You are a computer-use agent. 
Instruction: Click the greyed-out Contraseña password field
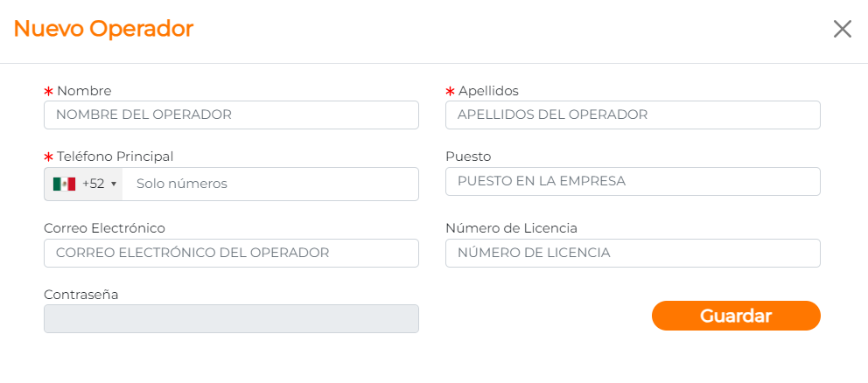coord(231,319)
